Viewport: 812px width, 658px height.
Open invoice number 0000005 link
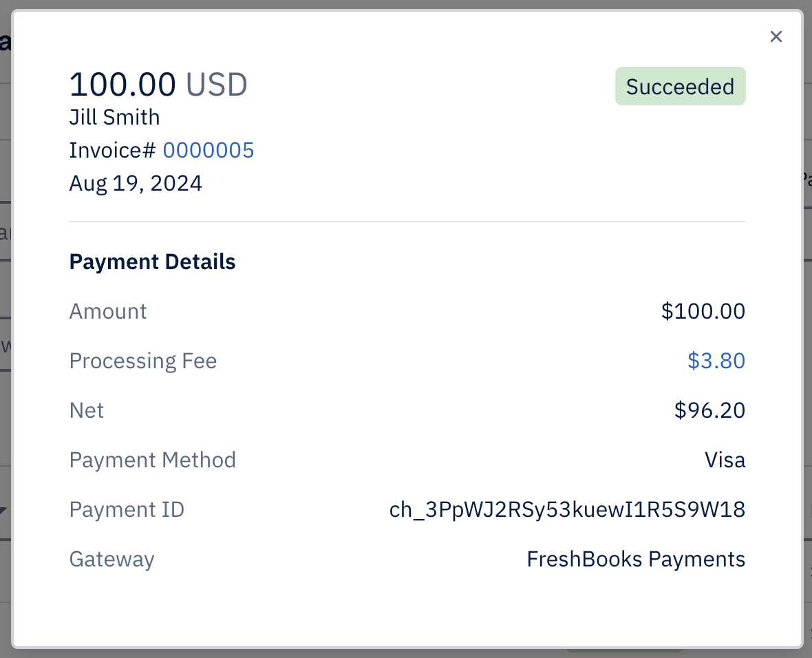click(209, 150)
